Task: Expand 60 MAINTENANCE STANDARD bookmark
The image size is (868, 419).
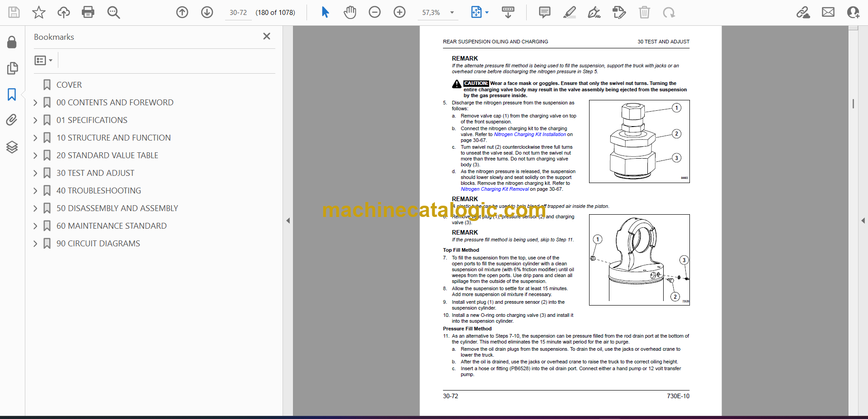Action: [x=35, y=226]
